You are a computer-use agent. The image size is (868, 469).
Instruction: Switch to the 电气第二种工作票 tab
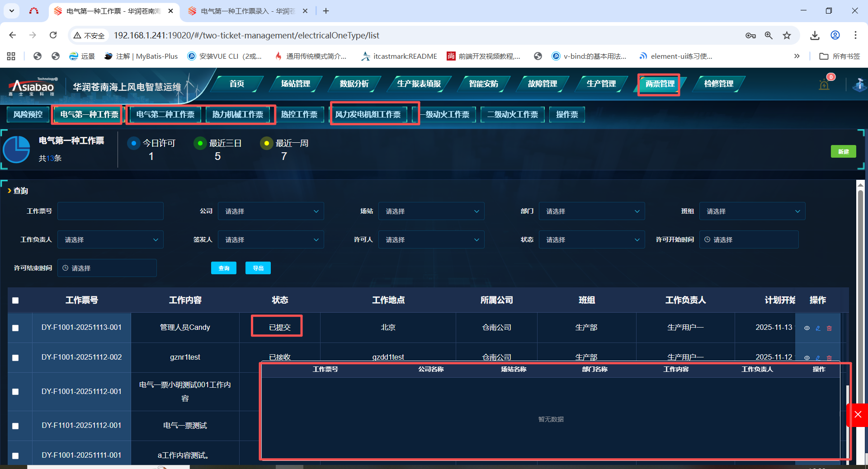point(165,115)
